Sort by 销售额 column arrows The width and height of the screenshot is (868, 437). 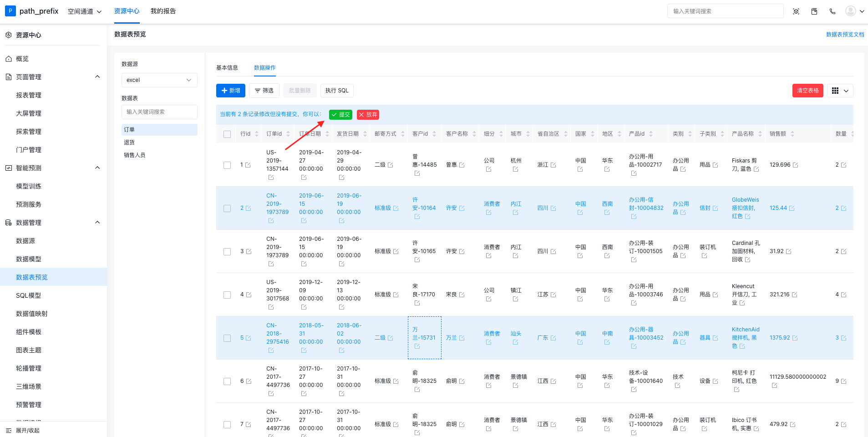(792, 134)
